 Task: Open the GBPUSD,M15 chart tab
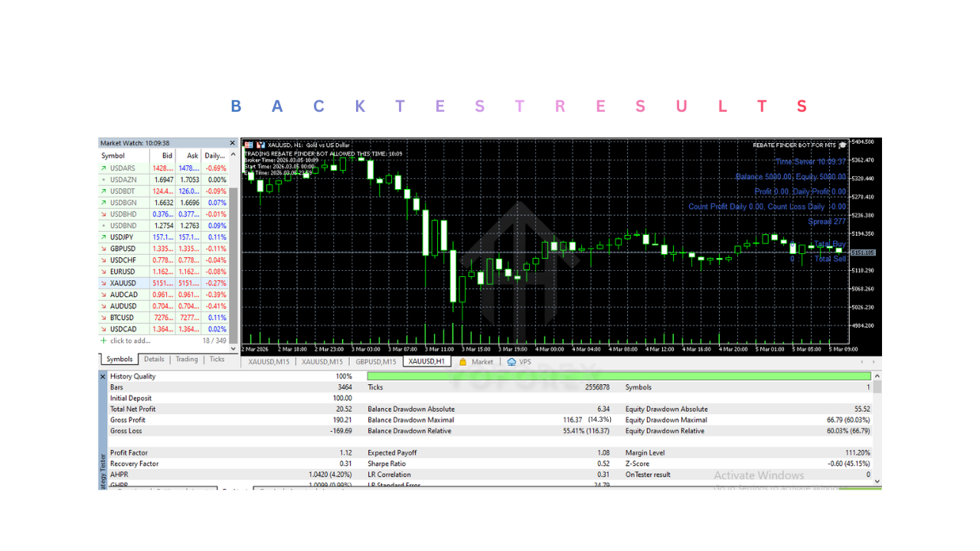point(376,360)
